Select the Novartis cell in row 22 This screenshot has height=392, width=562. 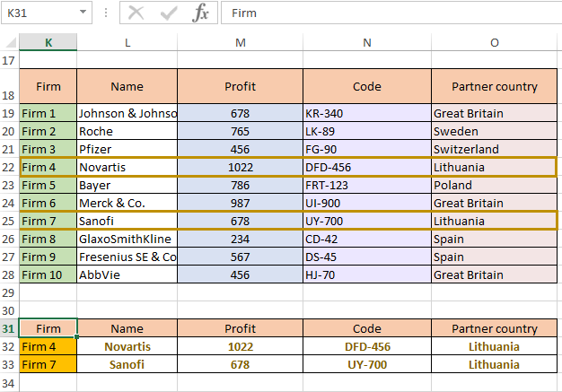click(127, 167)
